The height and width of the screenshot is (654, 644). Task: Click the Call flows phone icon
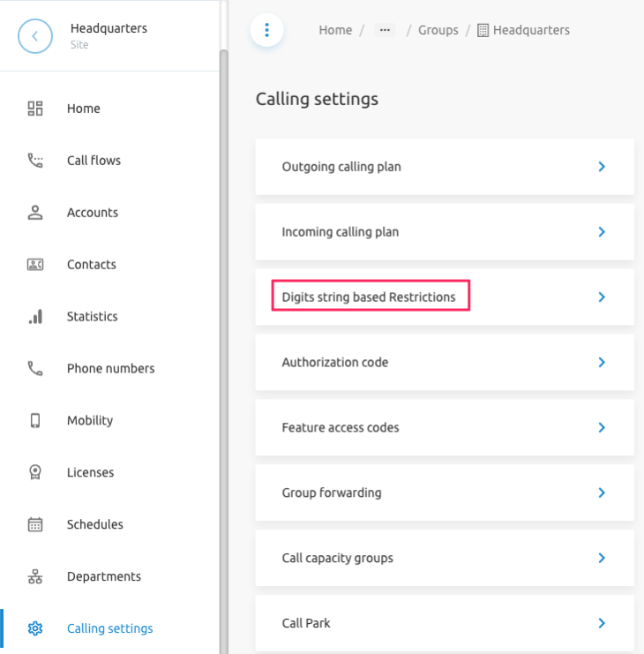tap(35, 161)
